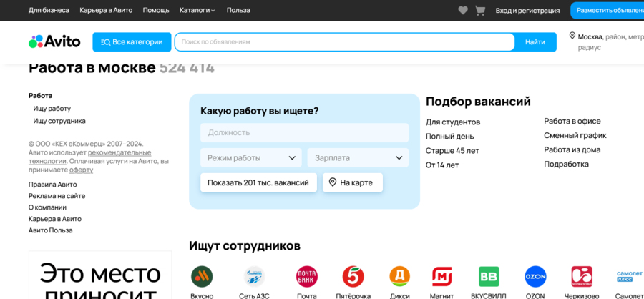Open Авито Польза link
Viewport: 644px width, 299px height.
pos(51,230)
